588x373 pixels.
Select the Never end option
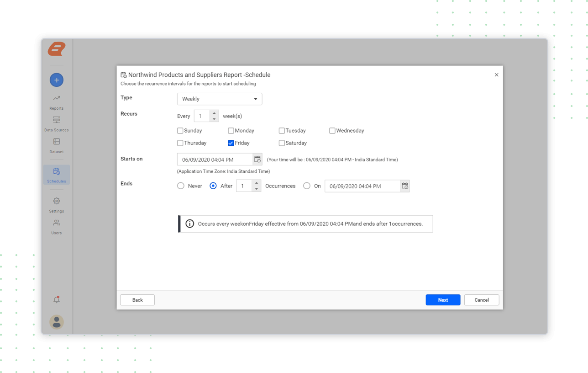(x=181, y=186)
